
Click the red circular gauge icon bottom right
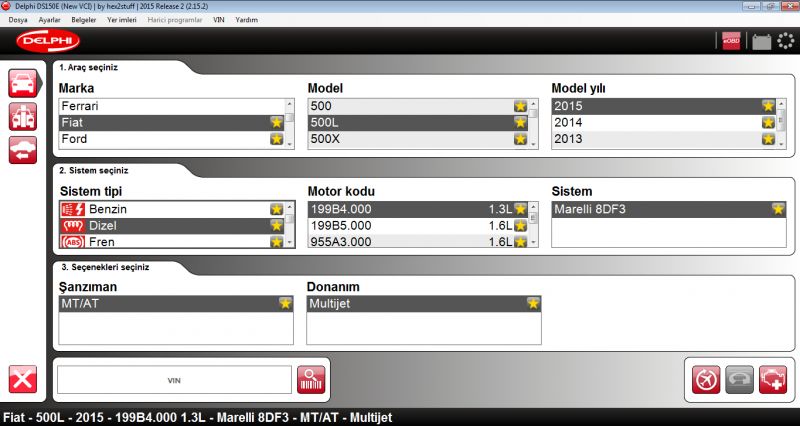click(707, 380)
